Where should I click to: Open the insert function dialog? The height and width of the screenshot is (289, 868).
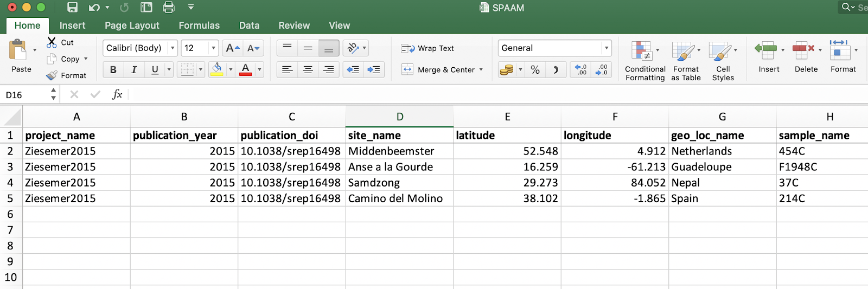click(x=117, y=94)
